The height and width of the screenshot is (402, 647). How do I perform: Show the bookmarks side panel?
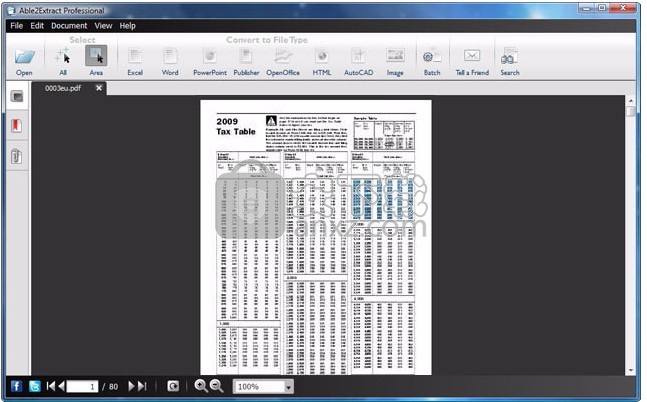pos(17,125)
